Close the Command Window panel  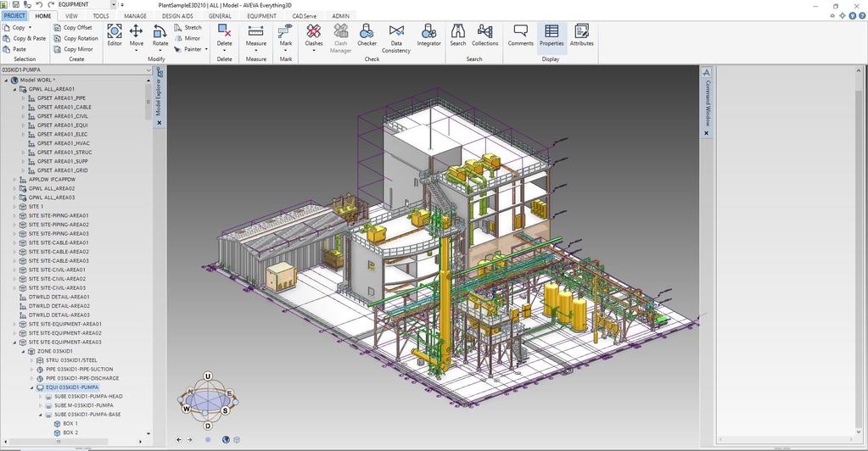[x=706, y=133]
